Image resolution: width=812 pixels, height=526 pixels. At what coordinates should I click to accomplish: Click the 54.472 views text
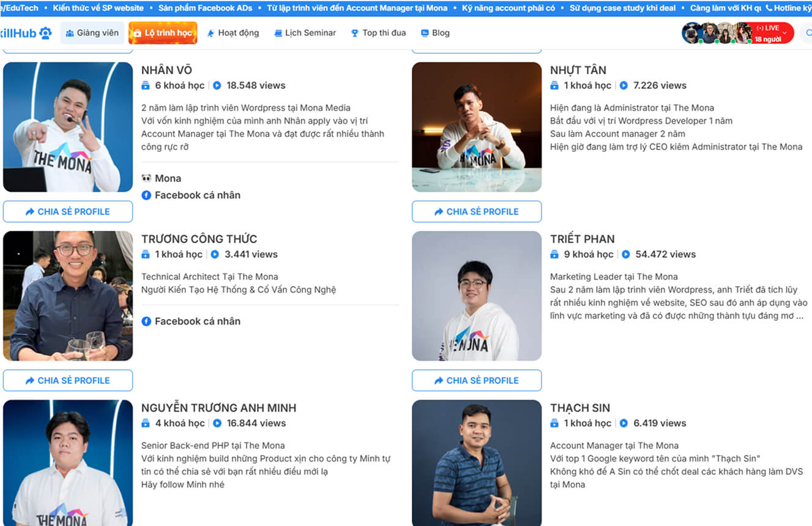[665, 255]
